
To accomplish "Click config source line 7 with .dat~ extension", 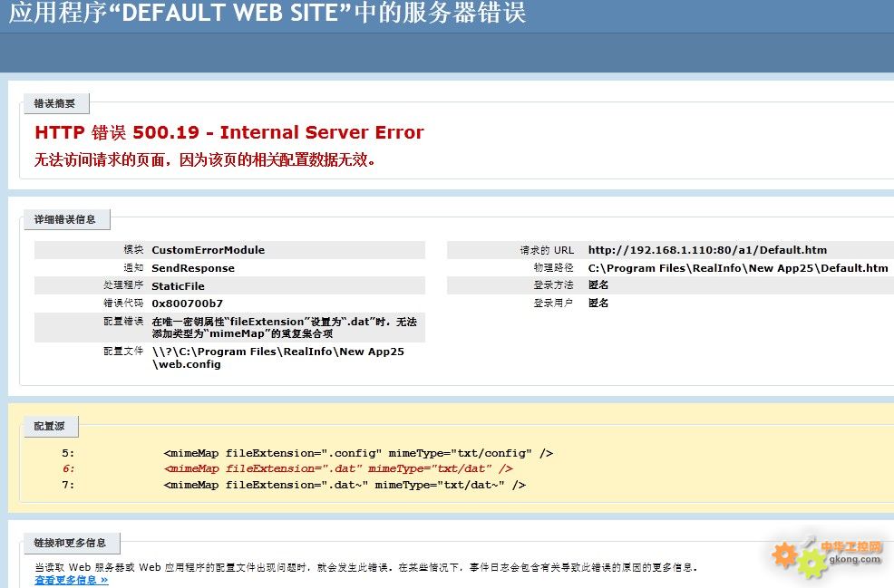I will coord(345,485).
